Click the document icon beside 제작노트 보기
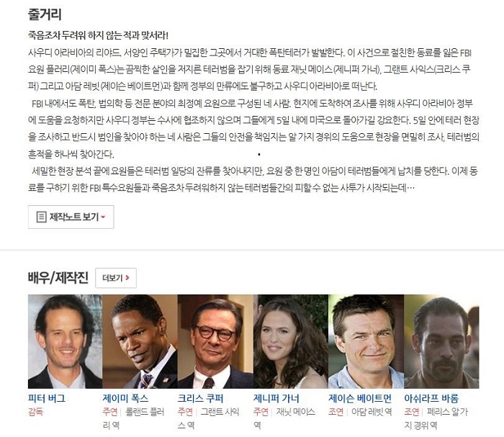This screenshot has height=437, width=504. pos(41,217)
